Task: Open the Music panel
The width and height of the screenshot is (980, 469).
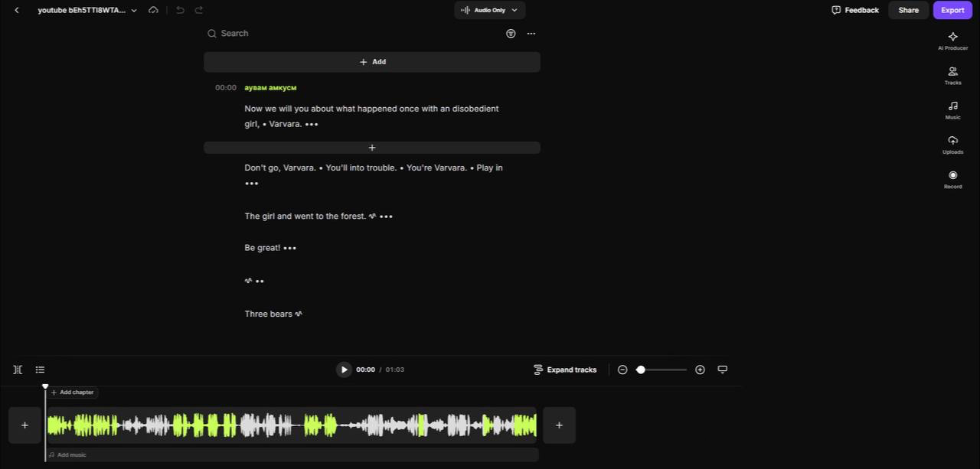Action: point(952,110)
